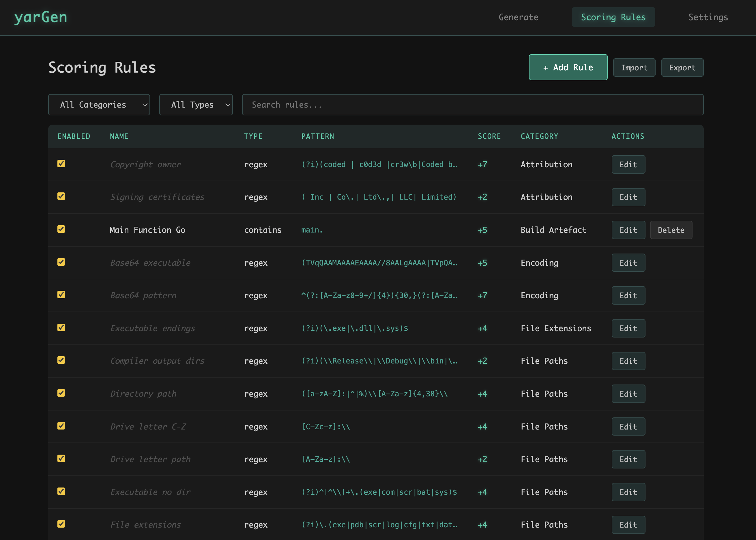Image resolution: width=756 pixels, height=540 pixels.
Task: Click the SCORE column header
Action: (489, 136)
